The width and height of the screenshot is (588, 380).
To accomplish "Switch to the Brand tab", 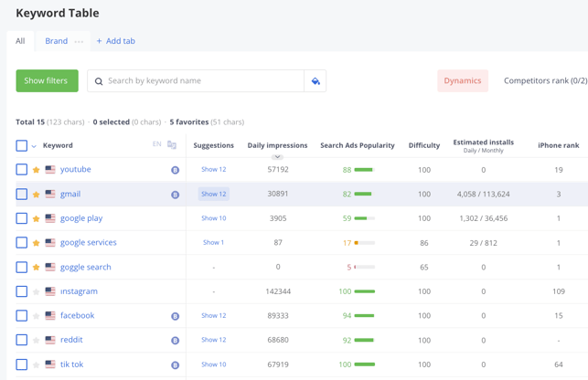I will [x=57, y=41].
